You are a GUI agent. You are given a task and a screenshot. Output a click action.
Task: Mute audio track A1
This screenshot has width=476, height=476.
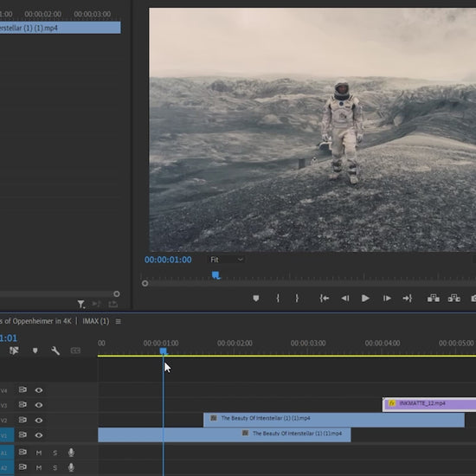pyautogui.click(x=39, y=453)
